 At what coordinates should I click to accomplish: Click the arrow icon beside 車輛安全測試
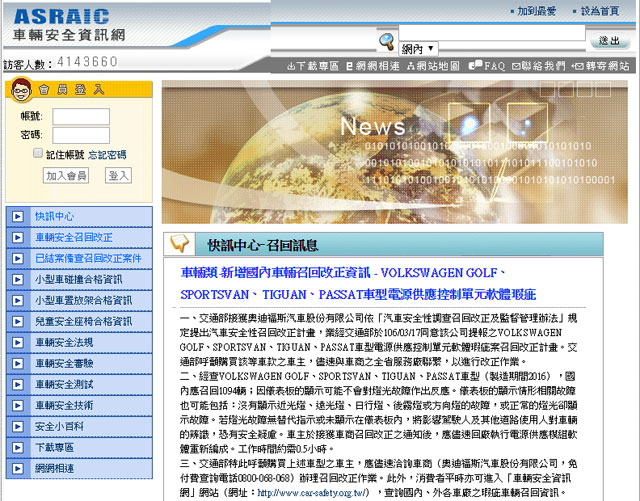(18, 385)
